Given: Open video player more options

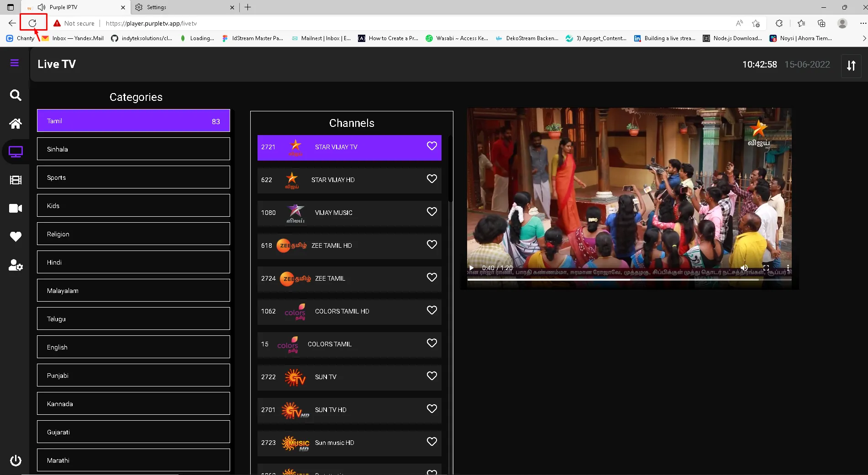Looking at the screenshot, I should (788, 268).
